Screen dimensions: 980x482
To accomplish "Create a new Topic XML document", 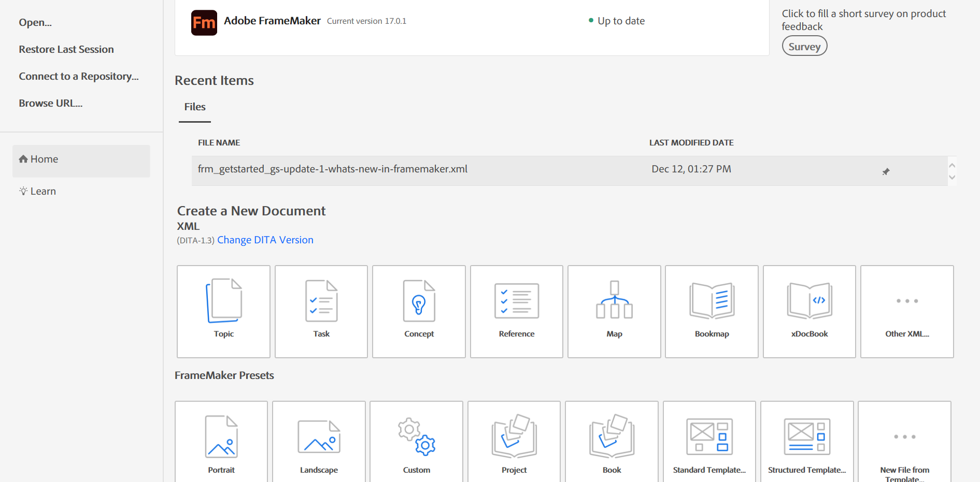I will [x=223, y=311].
